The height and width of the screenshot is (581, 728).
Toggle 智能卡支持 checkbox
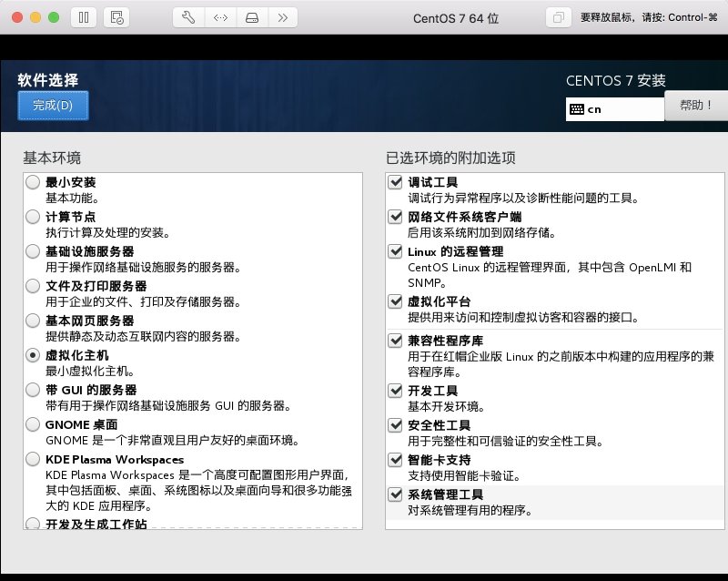[x=395, y=460]
